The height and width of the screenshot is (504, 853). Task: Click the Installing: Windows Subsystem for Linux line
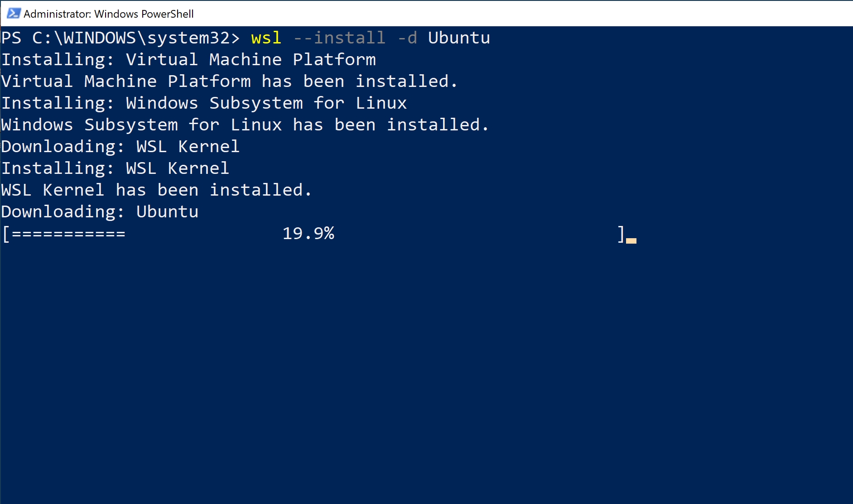tap(204, 102)
